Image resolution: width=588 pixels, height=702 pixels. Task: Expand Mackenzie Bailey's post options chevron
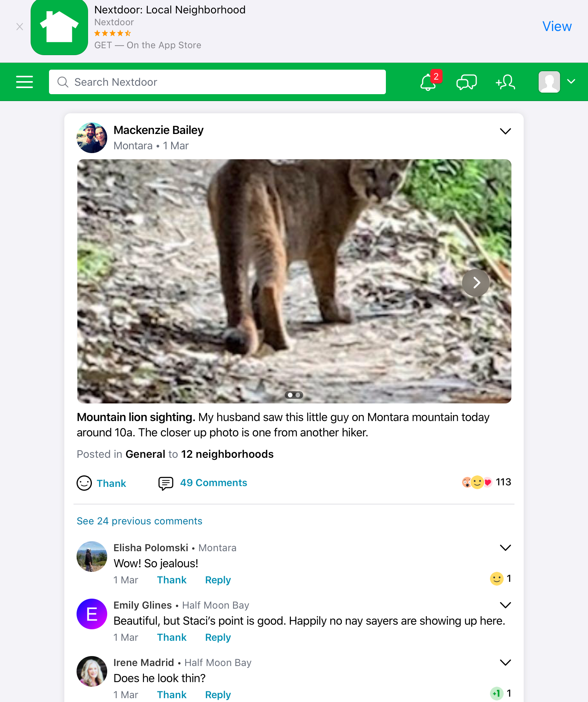505,131
